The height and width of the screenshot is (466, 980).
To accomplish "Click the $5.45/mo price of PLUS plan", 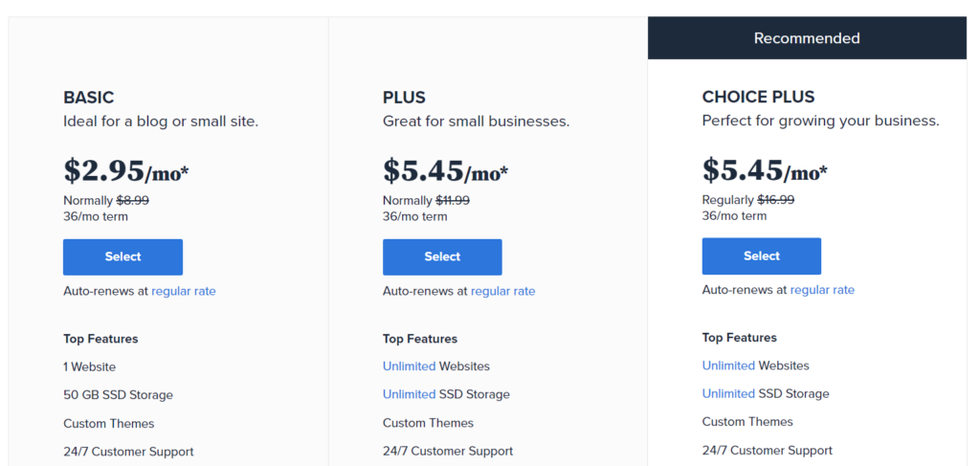I will pyautogui.click(x=445, y=171).
